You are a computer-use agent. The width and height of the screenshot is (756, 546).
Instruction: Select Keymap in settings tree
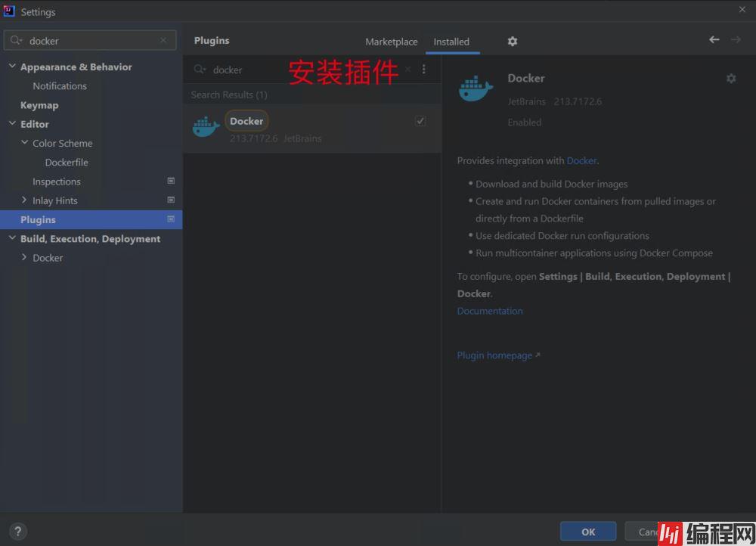pos(39,105)
